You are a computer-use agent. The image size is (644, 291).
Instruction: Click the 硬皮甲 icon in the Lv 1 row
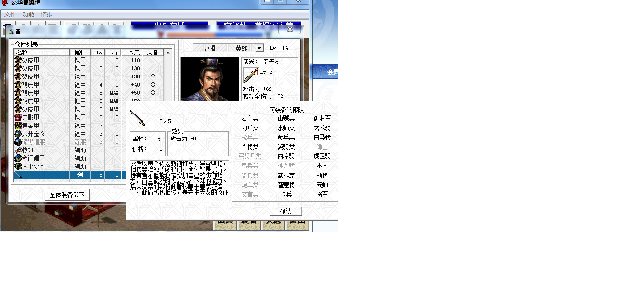click(x=18, y=60)
